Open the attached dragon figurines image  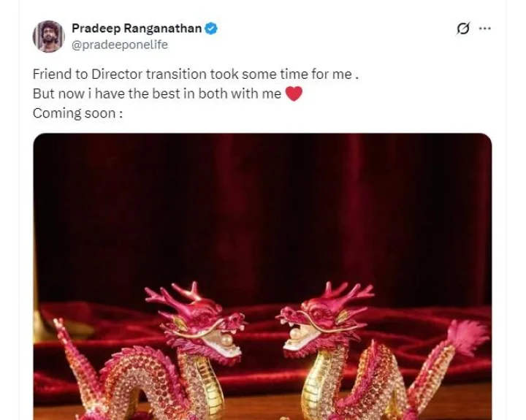pos(262,276)
